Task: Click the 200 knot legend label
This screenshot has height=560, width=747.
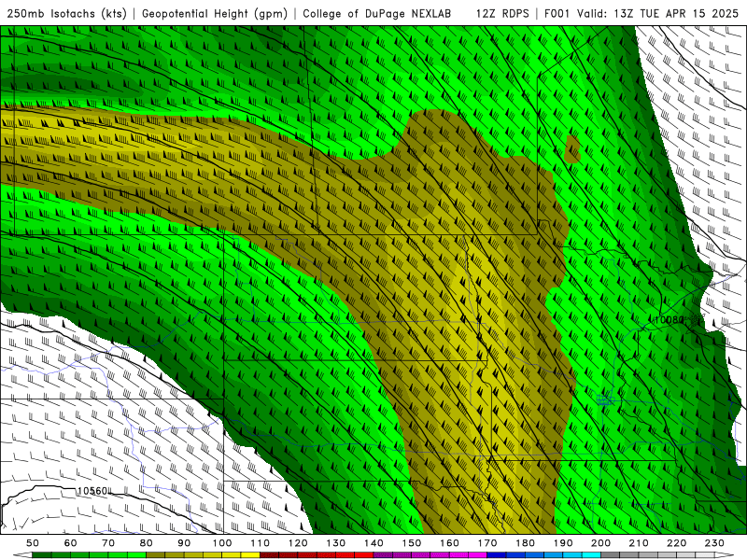Action: tap(600, 543)
